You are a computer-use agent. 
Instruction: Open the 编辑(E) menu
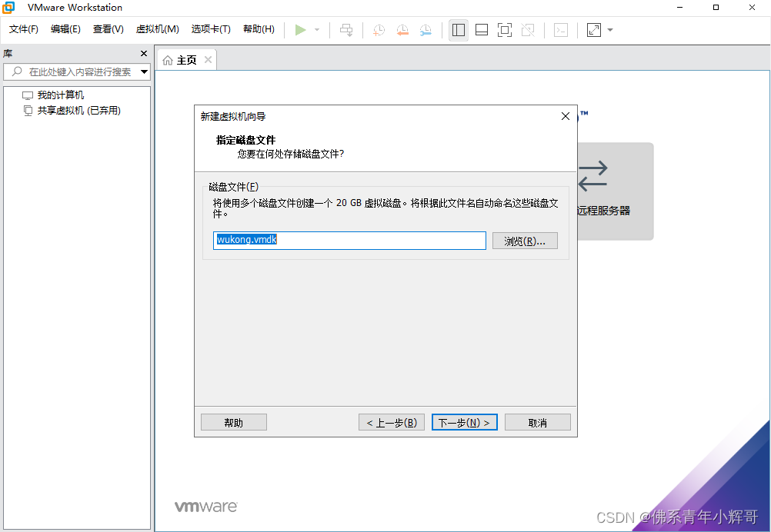65,29
